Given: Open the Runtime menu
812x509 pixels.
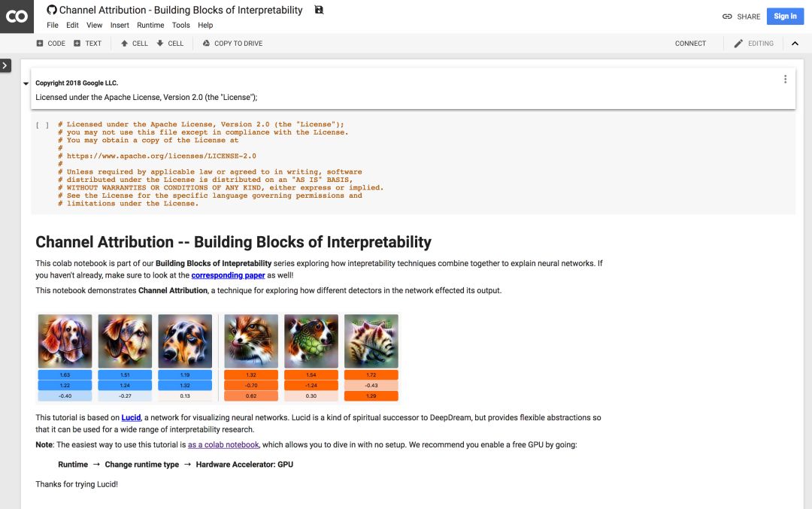Looking at the screenshot, I should coord(150,25).
